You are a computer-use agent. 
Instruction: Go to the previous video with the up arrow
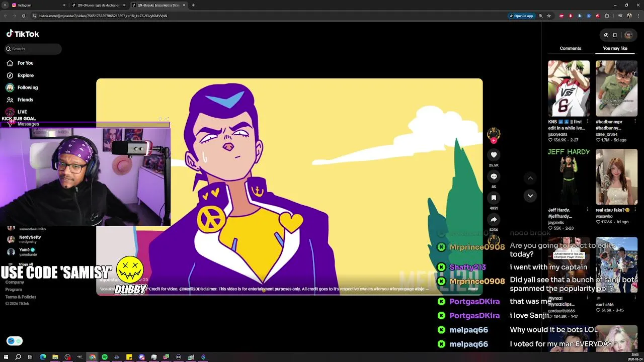(x=530, y=178)
